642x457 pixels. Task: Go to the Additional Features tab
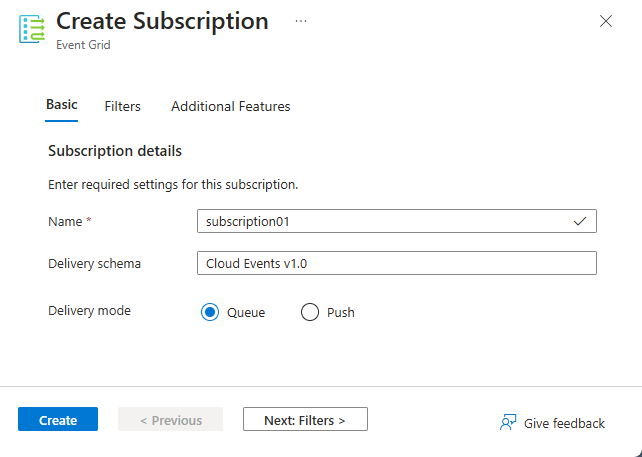point(230,106)
